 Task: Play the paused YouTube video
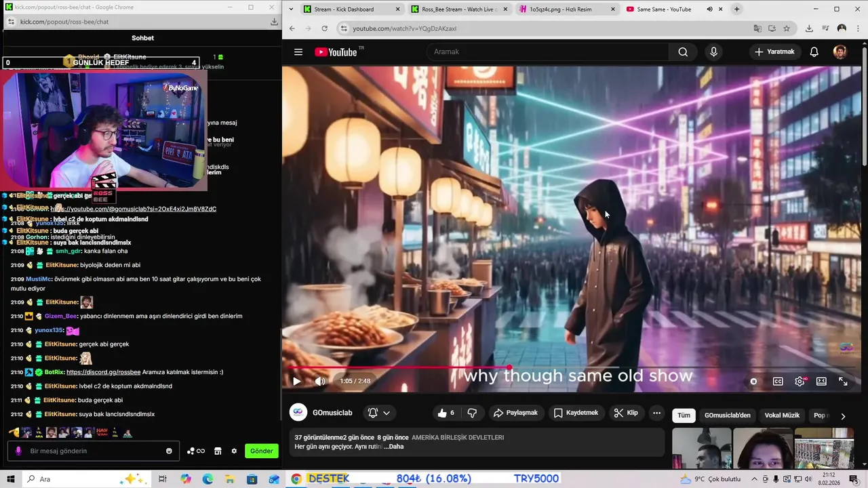coord(296,381)
